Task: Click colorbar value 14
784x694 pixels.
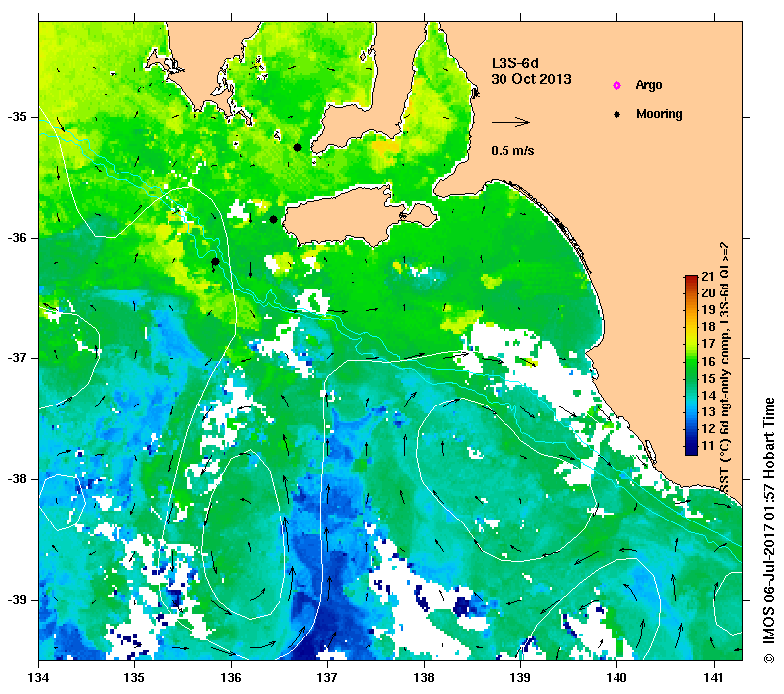Action: (x=708, y=395)
